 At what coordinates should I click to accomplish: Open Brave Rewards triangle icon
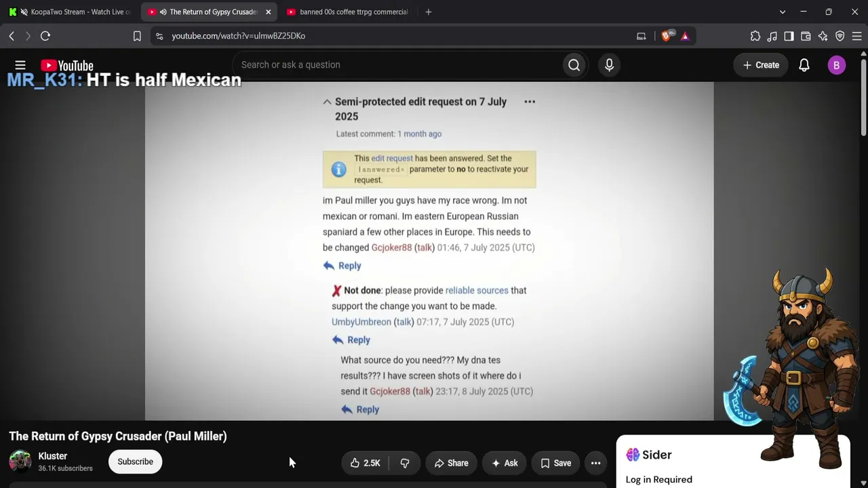click(685, 36)
